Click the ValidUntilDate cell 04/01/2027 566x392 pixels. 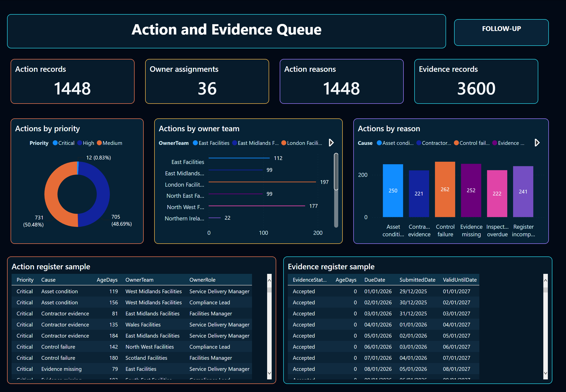point(457,324)
